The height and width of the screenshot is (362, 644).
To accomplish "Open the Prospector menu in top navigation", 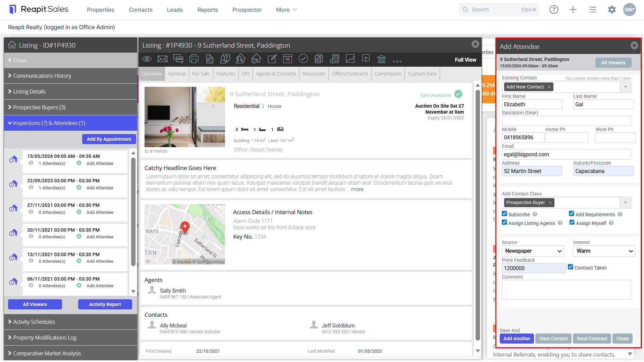I will click(x=247, y=10).
